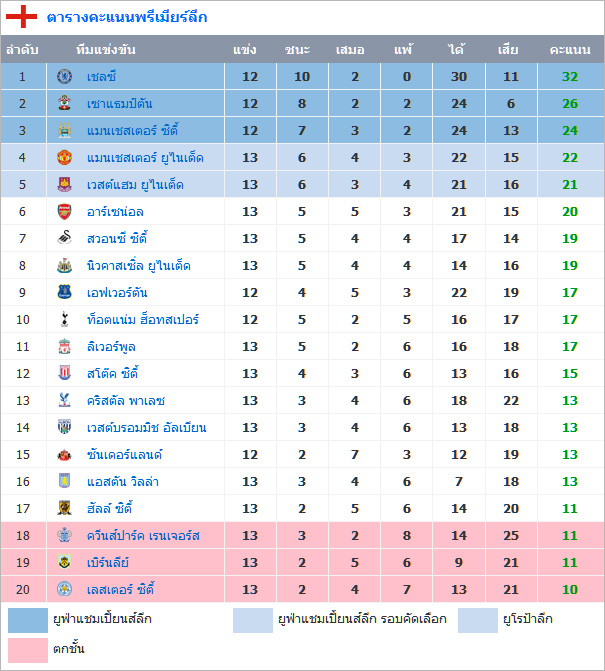Click the Leicester City crest icon
This screenshot has height=671, width=605.
click(x=65, y=589)
